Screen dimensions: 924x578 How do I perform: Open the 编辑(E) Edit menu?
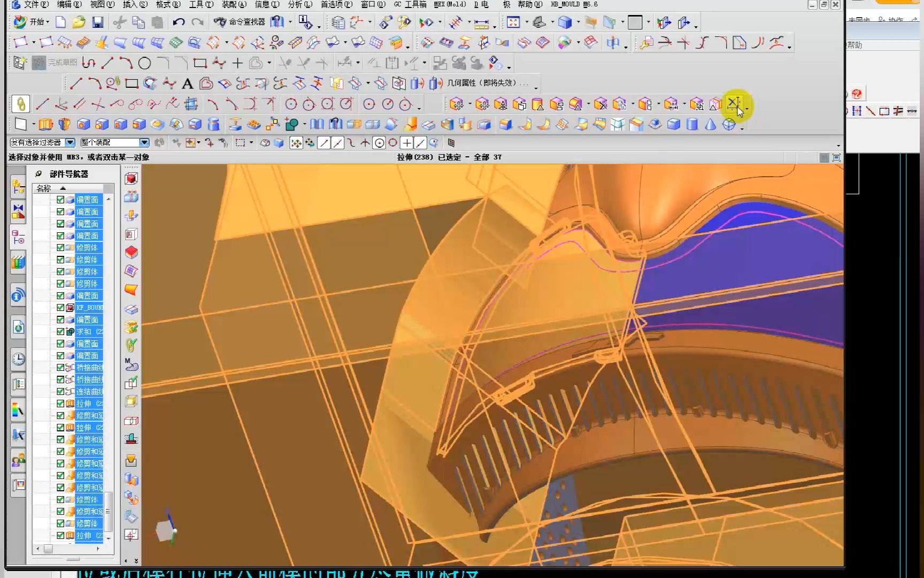[69, 4]
